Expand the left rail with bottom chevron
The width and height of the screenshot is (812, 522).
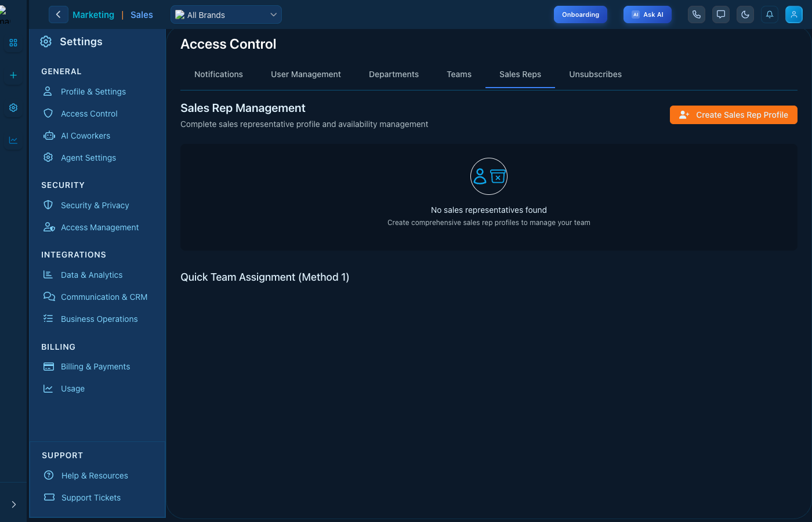tap(14, 505)
